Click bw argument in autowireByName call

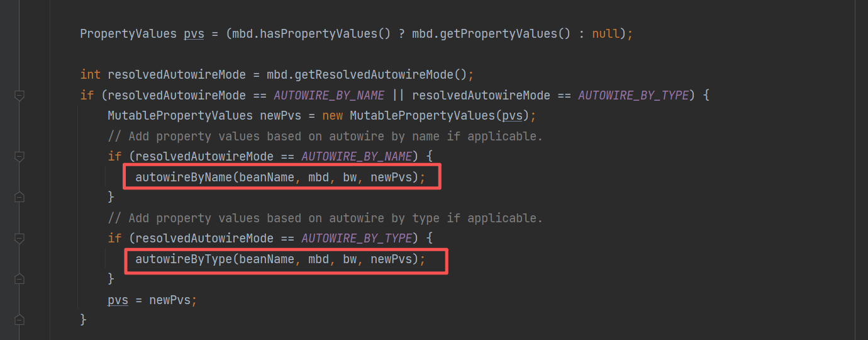(350, 177)
